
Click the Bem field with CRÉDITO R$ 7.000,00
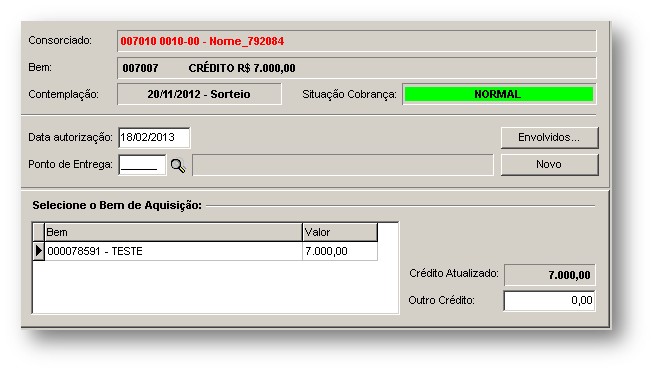[357, 68]
